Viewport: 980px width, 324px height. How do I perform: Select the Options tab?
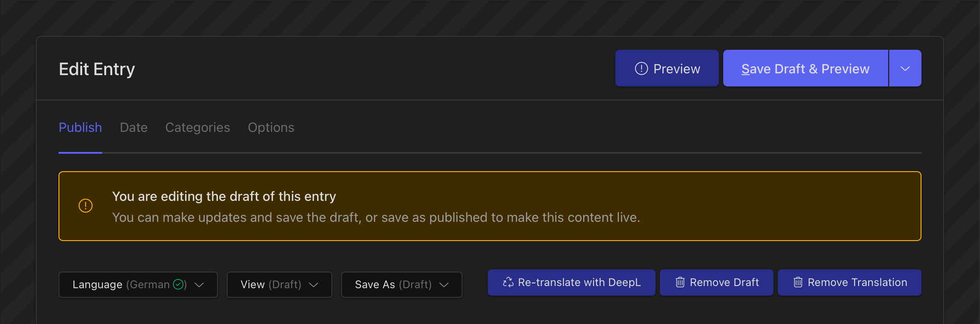click(x=271, y=128)
